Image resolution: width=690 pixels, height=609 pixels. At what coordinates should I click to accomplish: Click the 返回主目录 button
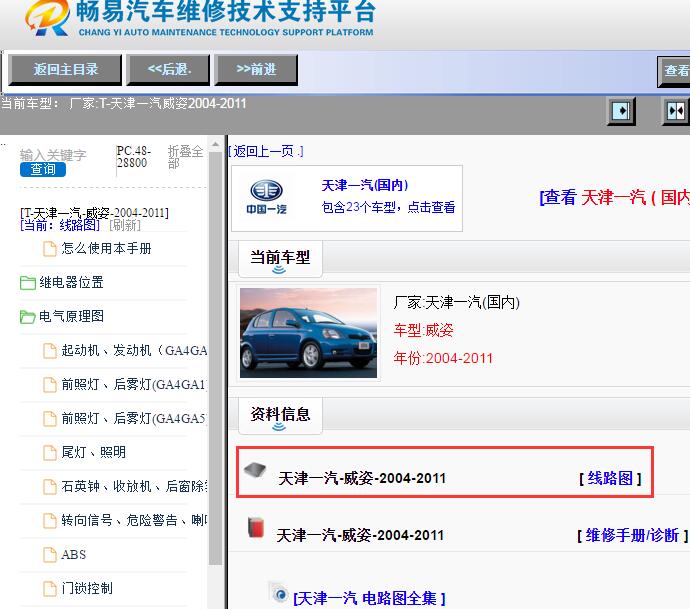tap(65, 70)
